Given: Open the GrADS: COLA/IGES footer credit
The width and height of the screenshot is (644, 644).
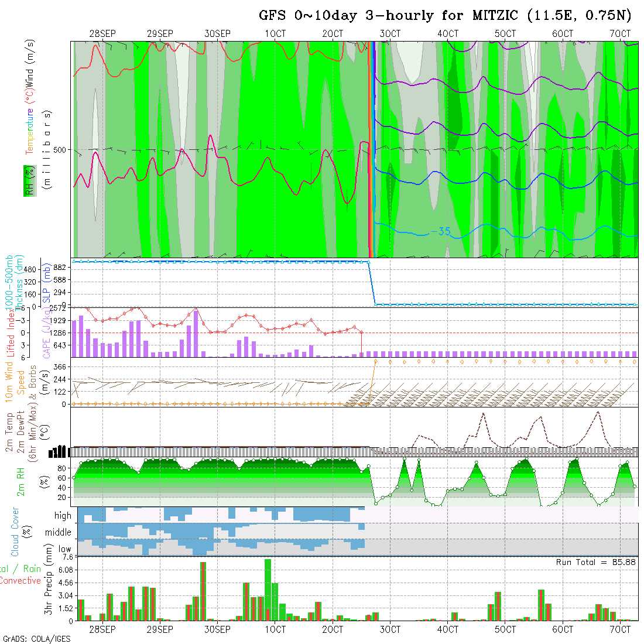Looking at the screenshot, I should pyautogui.click(x=36, y=638).
